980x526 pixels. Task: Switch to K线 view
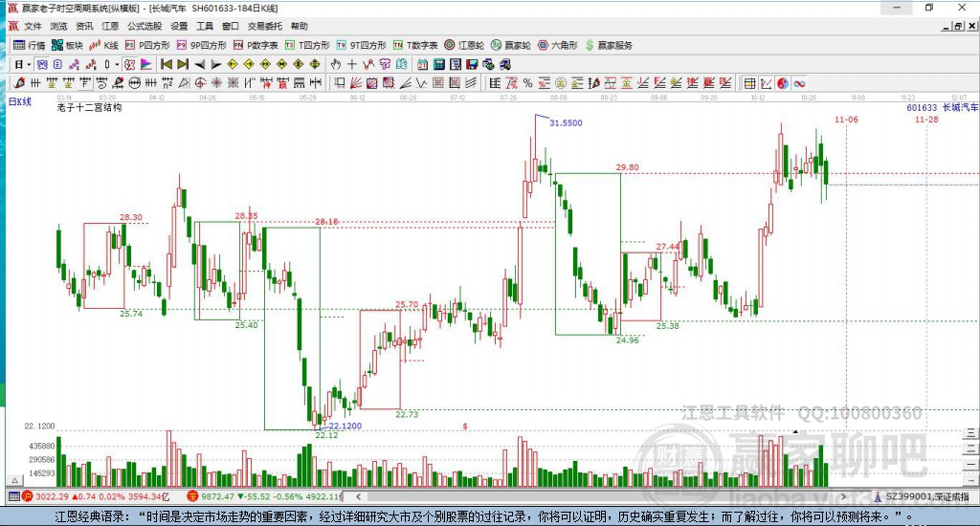tap(103, 45)
